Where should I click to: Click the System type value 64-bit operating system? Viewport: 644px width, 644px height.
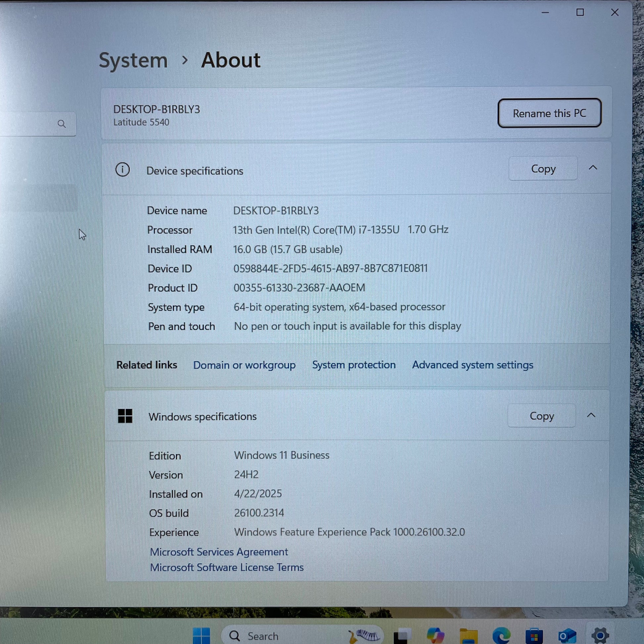339,307
